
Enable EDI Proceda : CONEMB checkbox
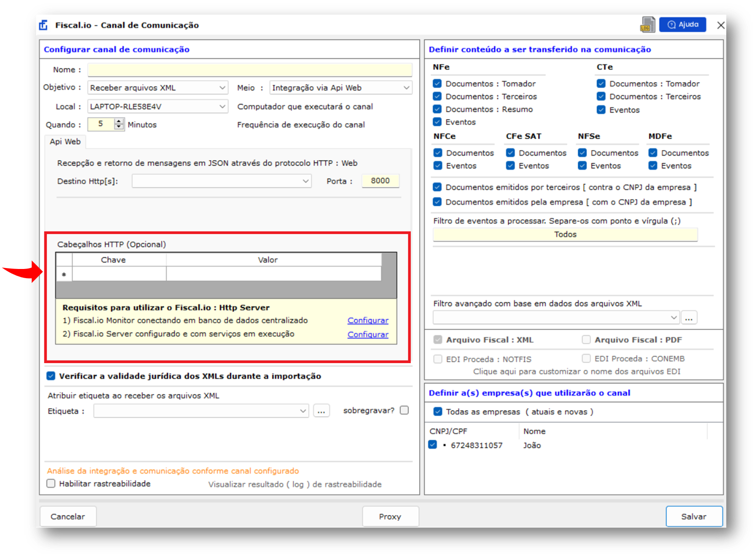[586, 358]
